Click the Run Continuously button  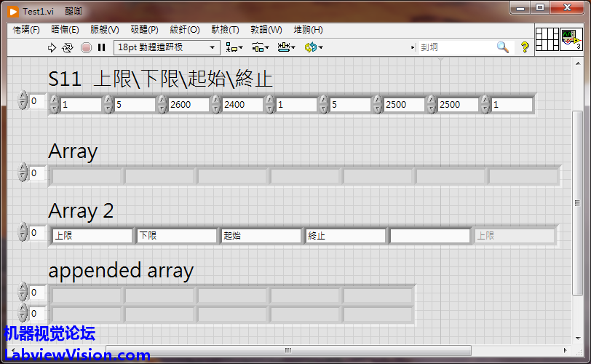click(68, 47)
